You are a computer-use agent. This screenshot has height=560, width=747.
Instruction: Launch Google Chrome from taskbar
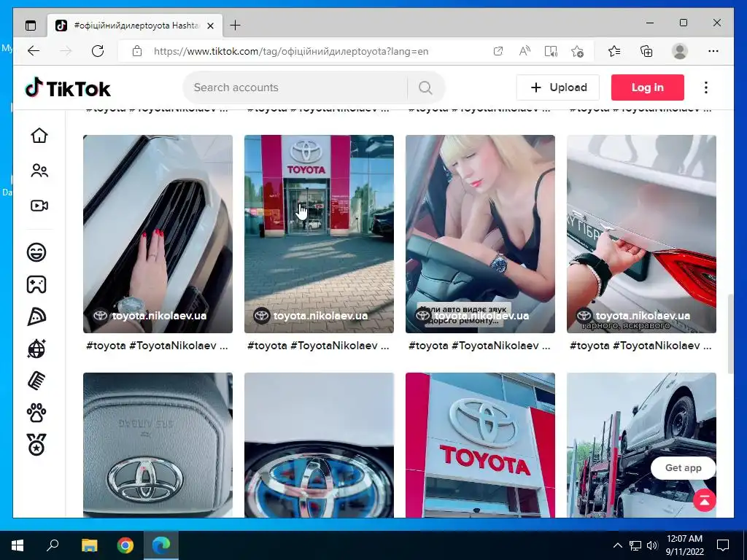pyautogui.click(x=125, y=545)
